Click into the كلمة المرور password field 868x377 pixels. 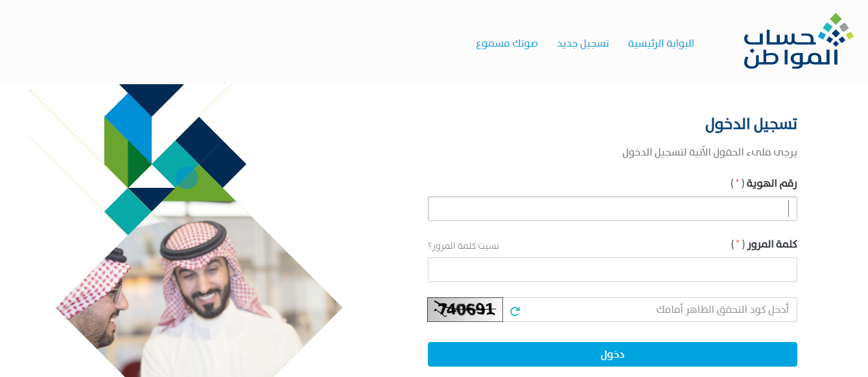point(613,269)
